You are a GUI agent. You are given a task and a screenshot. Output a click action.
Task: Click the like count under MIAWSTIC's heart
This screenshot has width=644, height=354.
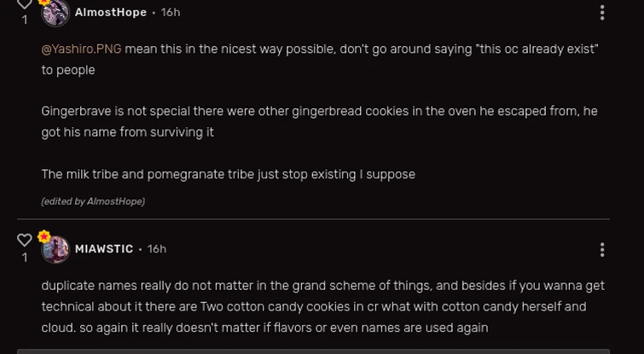pos(25,257)
